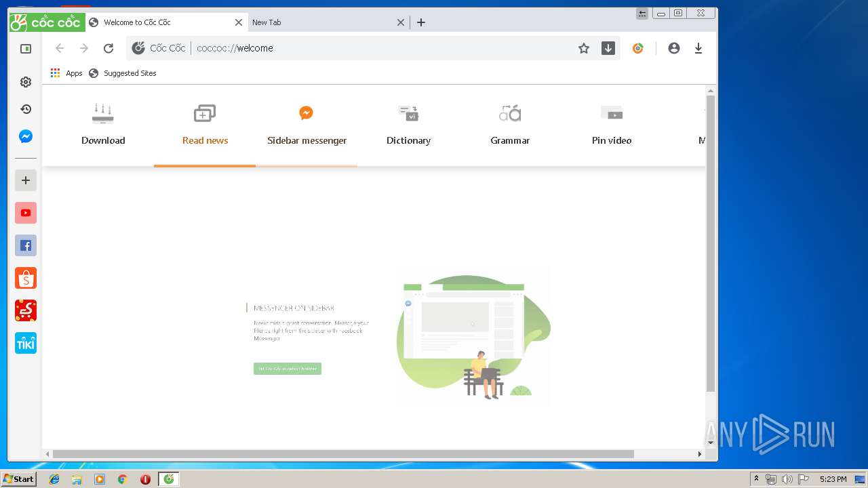Open the user profile menu
The width and height of the screenshot is (868, 488).
tap(673, 48)
